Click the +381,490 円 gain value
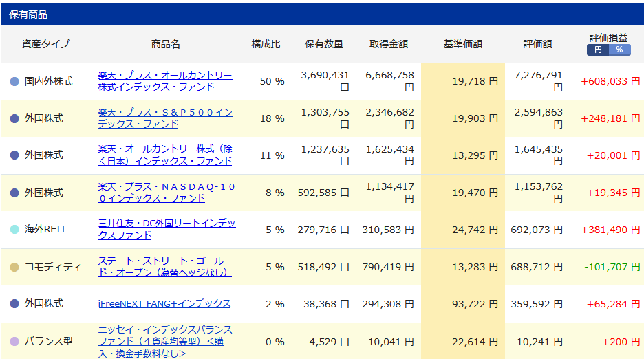This screenshot has height=359, width=644. pyautogui.click(x=610, y=230)
